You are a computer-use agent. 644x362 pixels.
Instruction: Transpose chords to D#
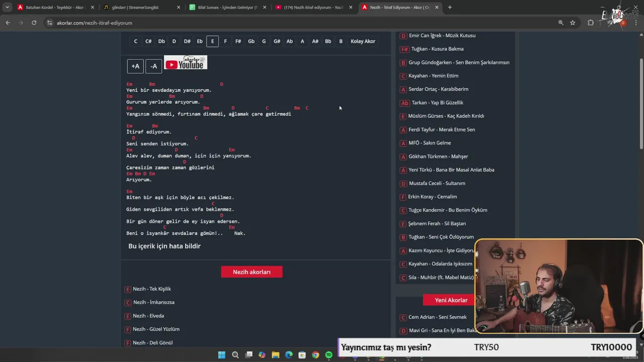click(187, 41)
